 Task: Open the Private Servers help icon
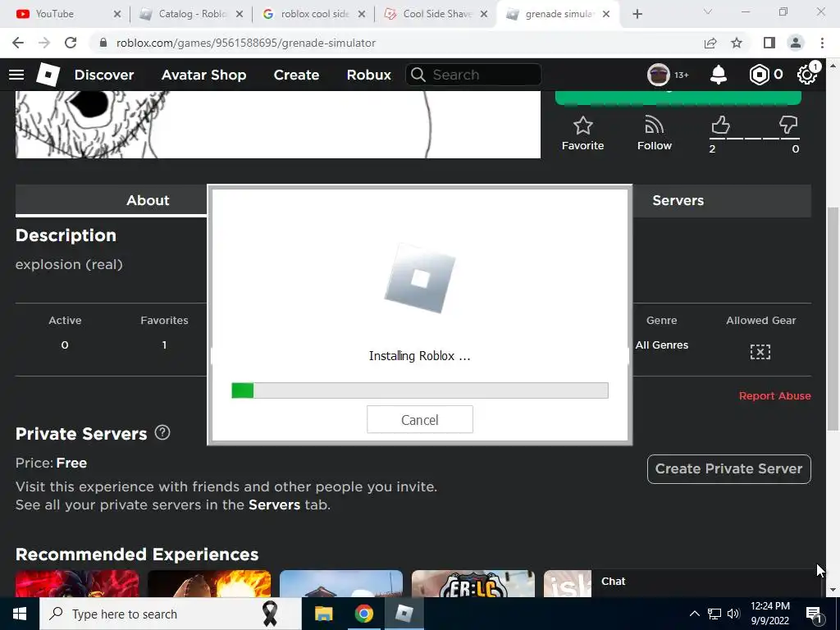(x=162, y=432)
